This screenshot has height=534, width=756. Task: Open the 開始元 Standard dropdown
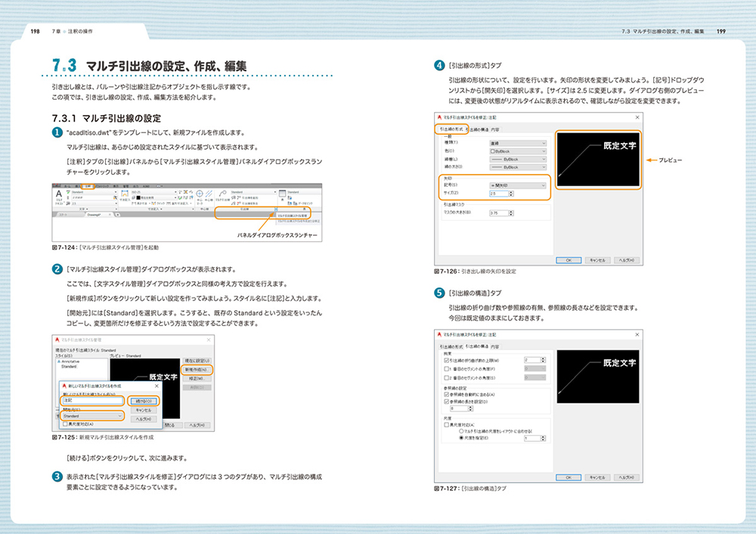pos(92,416)
